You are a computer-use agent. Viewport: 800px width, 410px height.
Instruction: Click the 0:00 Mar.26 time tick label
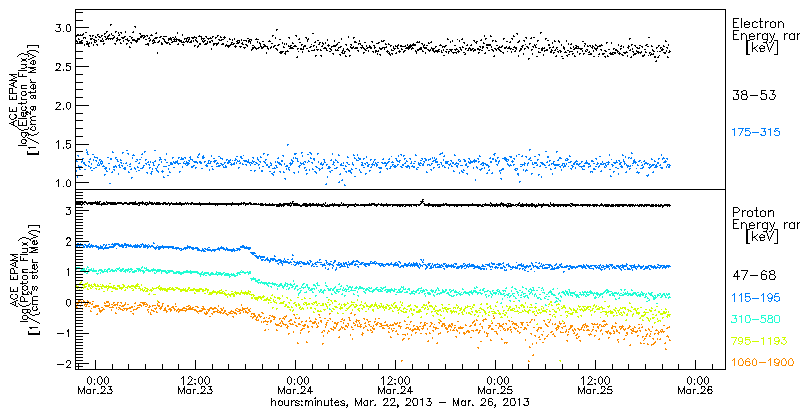point(696,386)
